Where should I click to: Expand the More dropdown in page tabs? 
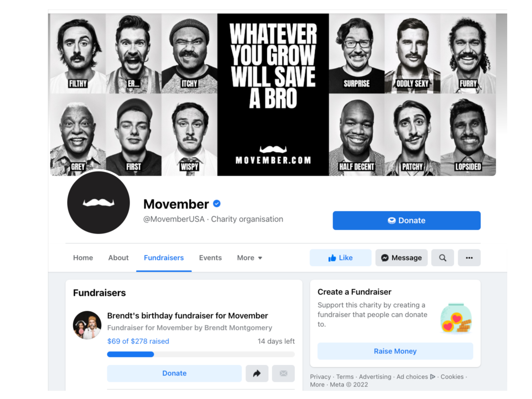pos(249,258)
